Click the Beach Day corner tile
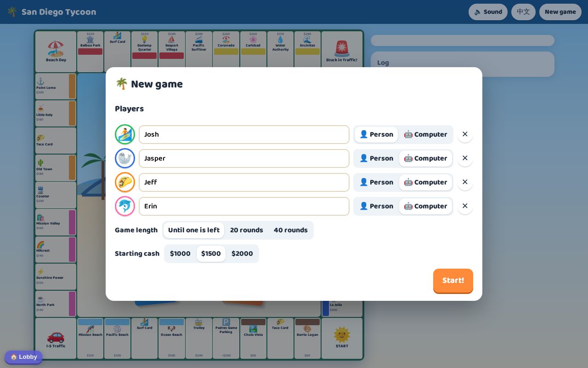 (x=56, y=52)
